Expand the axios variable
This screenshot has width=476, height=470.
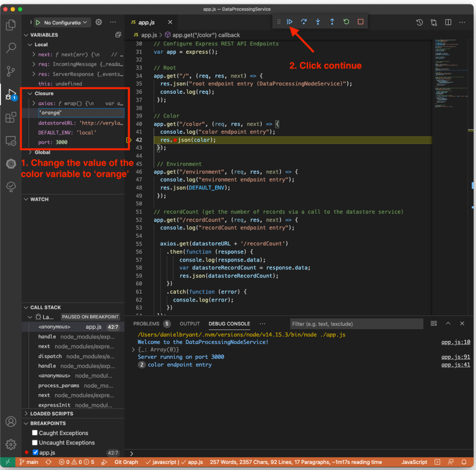(x=34, y=103)
